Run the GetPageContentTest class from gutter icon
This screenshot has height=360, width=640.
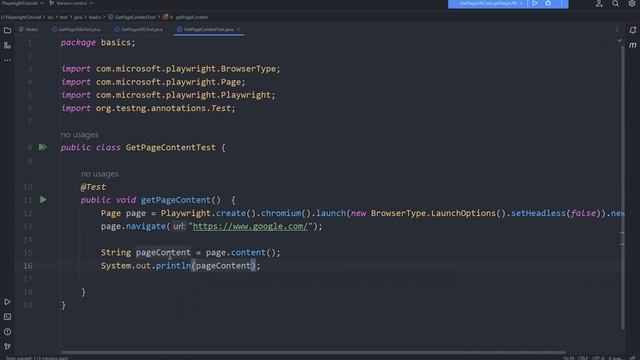point(43,147)
